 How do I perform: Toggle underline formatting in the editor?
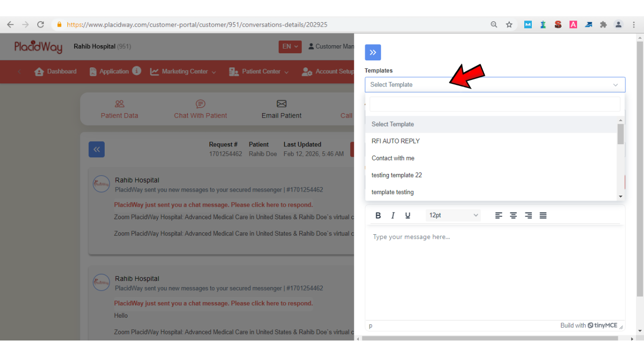click(408, 215)
